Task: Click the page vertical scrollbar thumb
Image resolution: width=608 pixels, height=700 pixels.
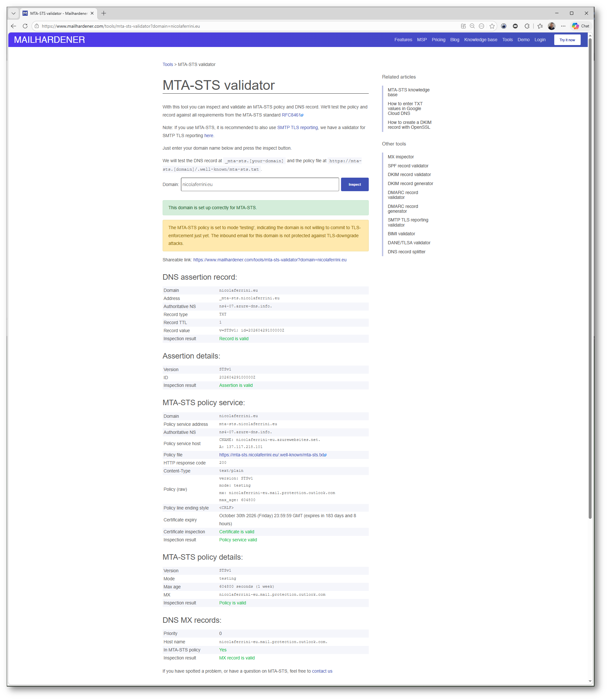Action: (590, 278)
